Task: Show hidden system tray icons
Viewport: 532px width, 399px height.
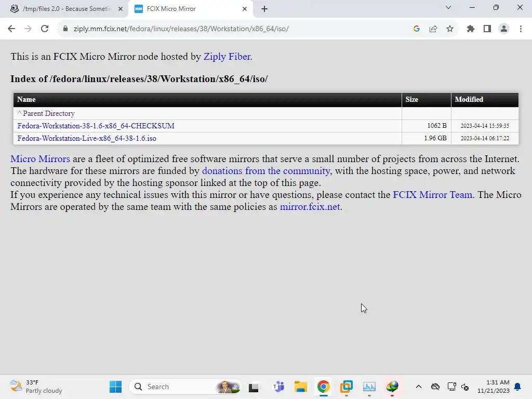Action: pos(419,387)
